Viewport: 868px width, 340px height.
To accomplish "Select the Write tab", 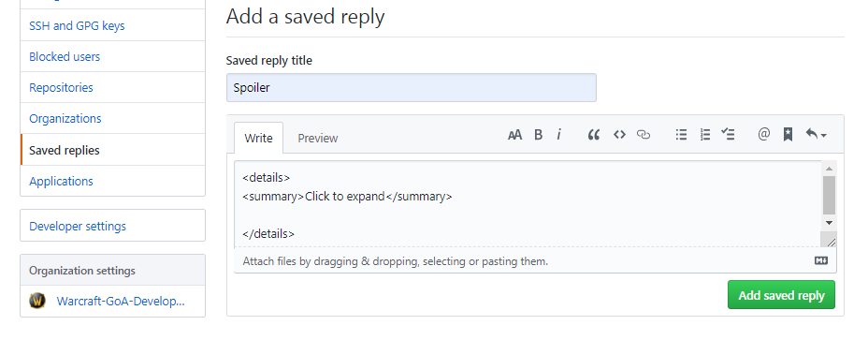I will click(258, 138).
